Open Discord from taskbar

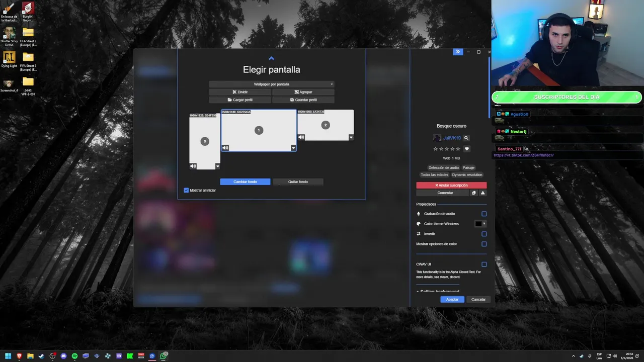pyautogui.click(x=63, y=356)
